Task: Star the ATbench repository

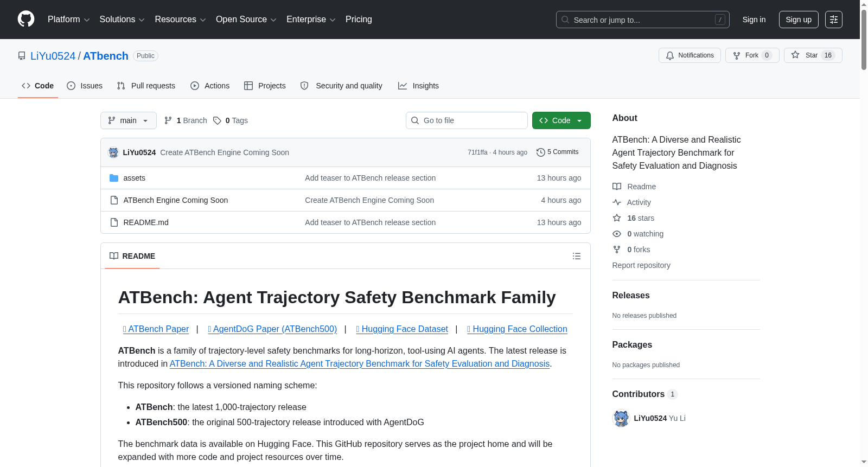Action: point(813,55)
